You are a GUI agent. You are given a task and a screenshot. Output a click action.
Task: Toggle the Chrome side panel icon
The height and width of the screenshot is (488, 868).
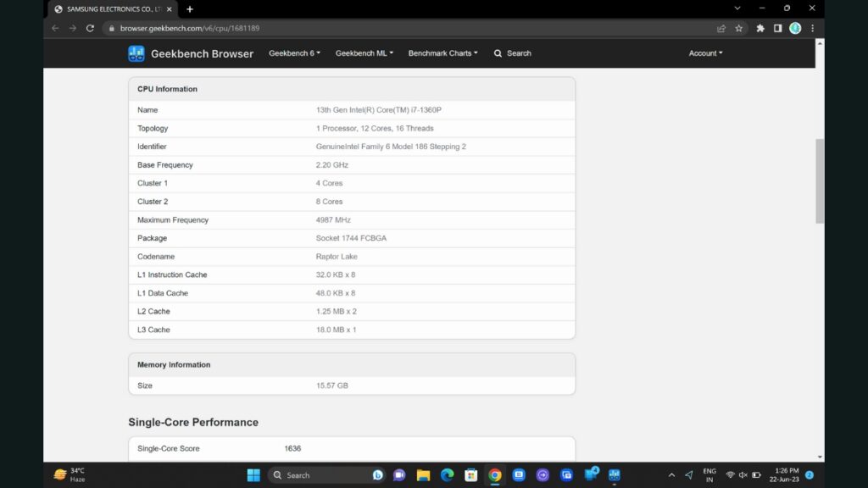pyautogui.click(x=778, y=28)
